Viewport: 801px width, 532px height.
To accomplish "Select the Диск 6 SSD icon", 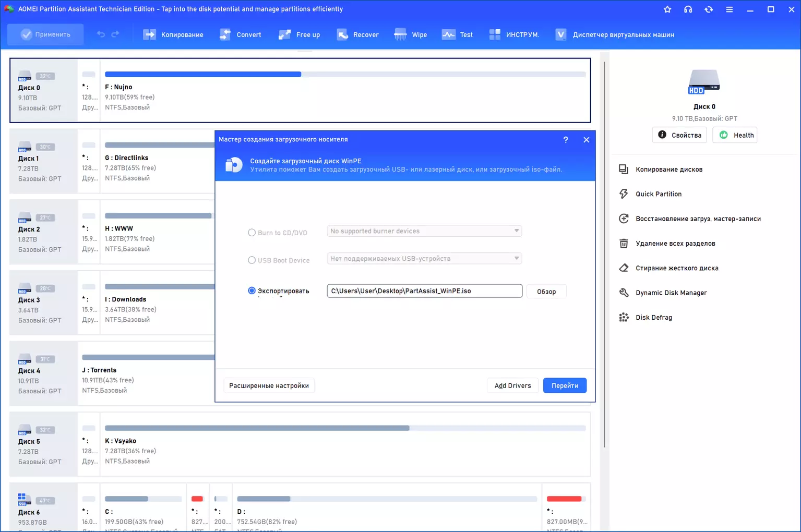I will pos(25,499).
